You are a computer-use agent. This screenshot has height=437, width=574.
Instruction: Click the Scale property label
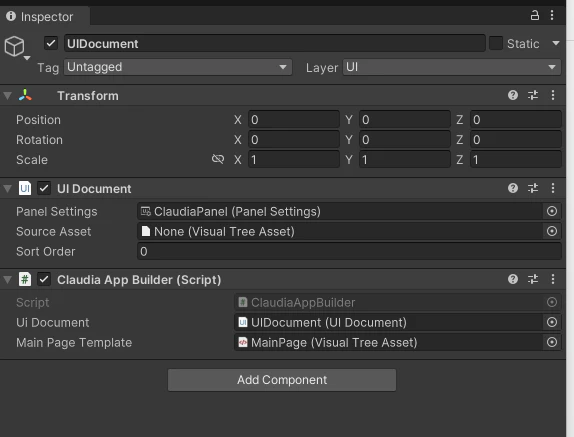point(32,160)
